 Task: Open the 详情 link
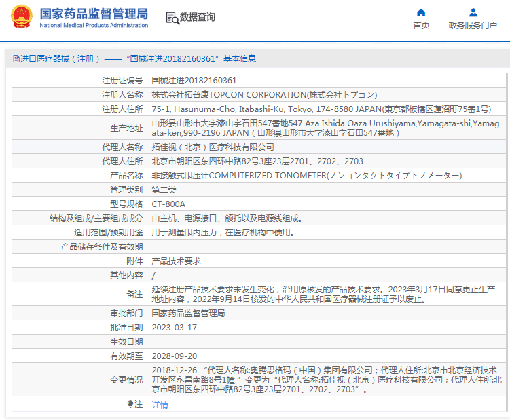pos(160,404)
